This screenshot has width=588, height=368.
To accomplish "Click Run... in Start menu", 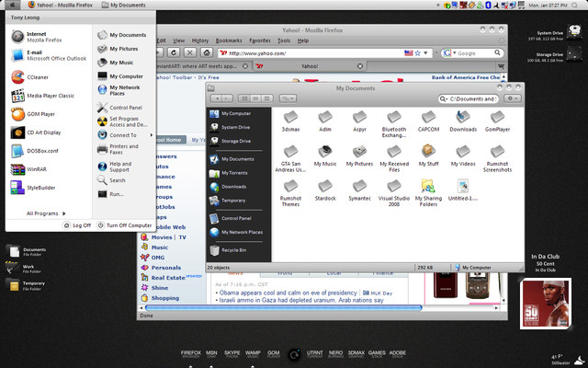I will coord(110,194).
